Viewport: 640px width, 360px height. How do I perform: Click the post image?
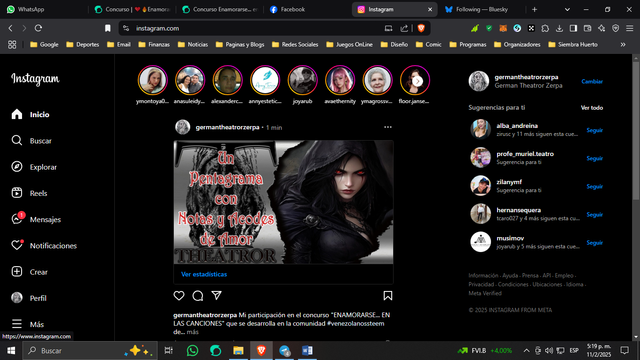click(283, 202)
